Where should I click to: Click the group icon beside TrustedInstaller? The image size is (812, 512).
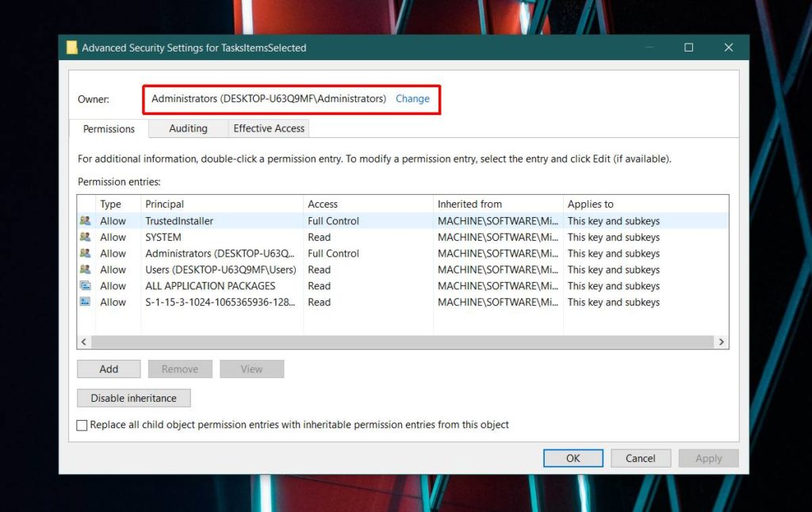[x=86, y=220]
